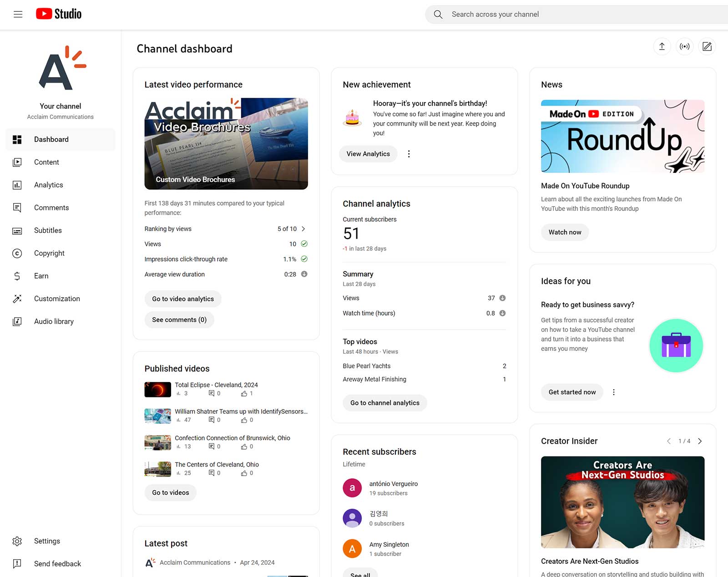The height and width of the screenshot is (577, 728).
Task: Click the antónio Vergueiro subscriber avatar
Action: tap(352, 488)
